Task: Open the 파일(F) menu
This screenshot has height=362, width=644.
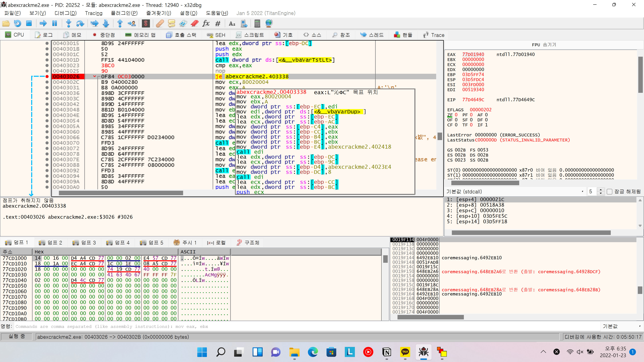Action: coord(13,13)
